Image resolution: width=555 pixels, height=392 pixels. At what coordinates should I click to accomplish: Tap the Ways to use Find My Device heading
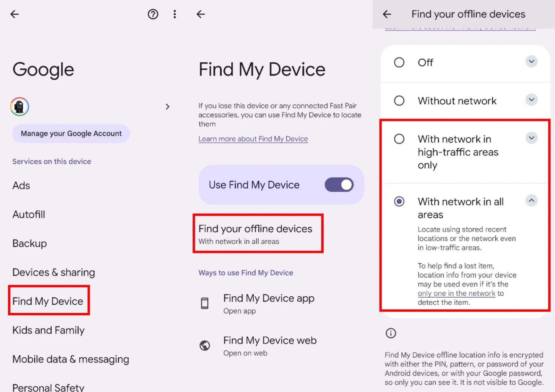(x=246, y=273)
